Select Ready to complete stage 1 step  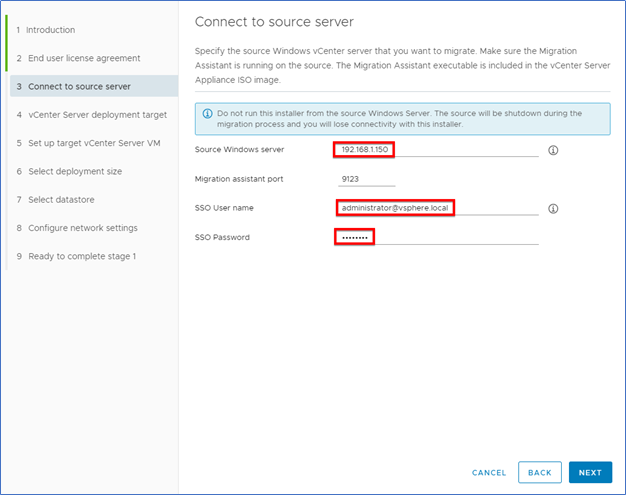(77, 256)
